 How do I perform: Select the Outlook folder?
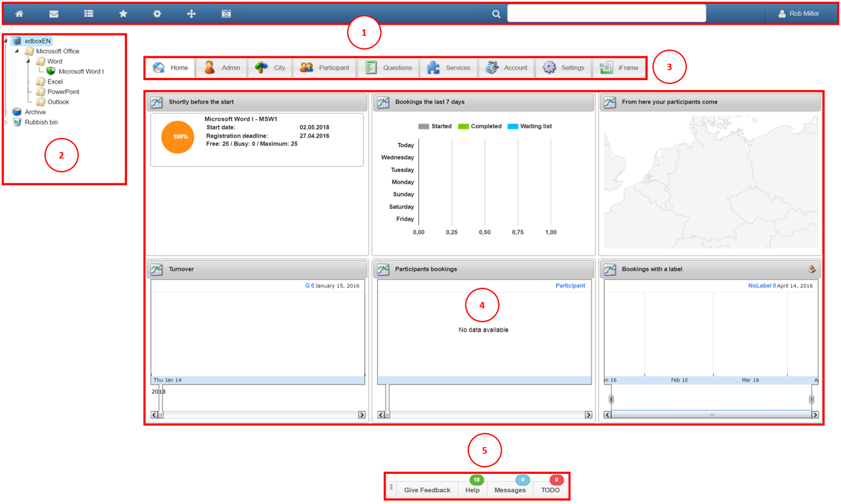coord(58,102)
